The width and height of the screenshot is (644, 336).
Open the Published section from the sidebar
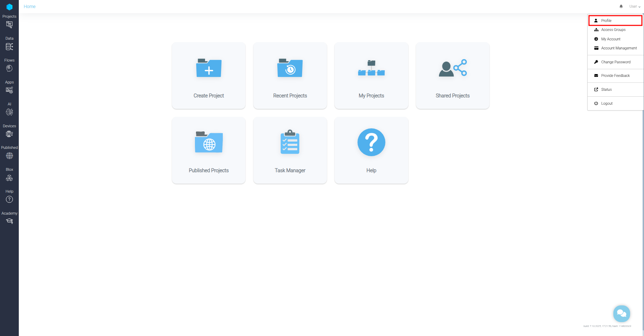pyautogui.click(x=9, y=156)
